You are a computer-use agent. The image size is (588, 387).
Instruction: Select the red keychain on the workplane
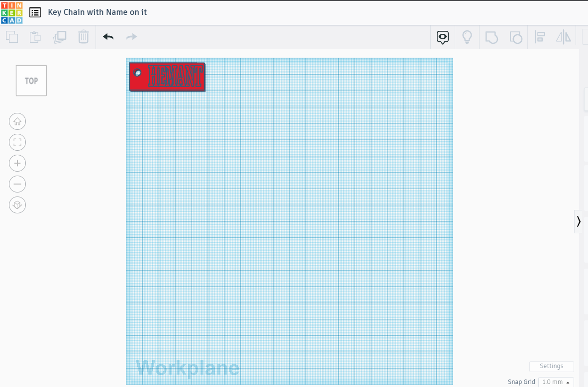pos(167,77)
